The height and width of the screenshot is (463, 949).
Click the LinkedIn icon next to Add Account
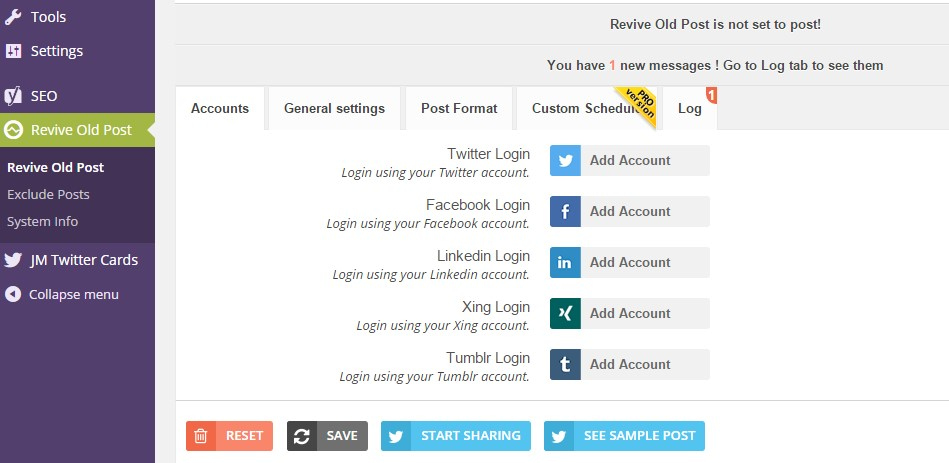coord(565,262)
